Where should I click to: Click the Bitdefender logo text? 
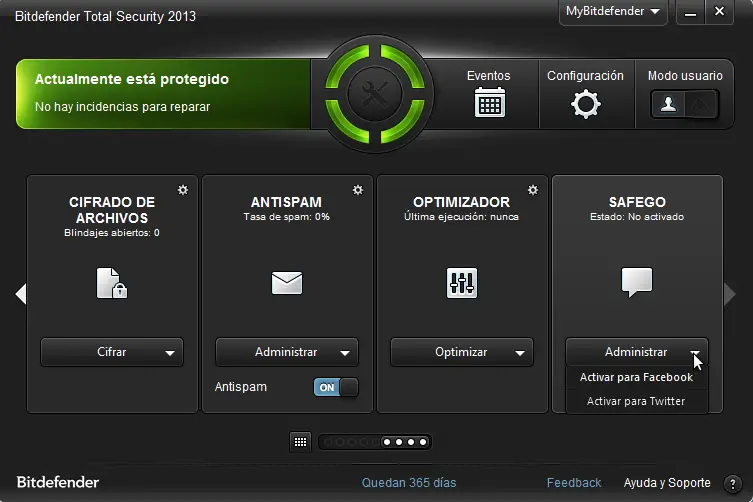[x=58, y=482]
